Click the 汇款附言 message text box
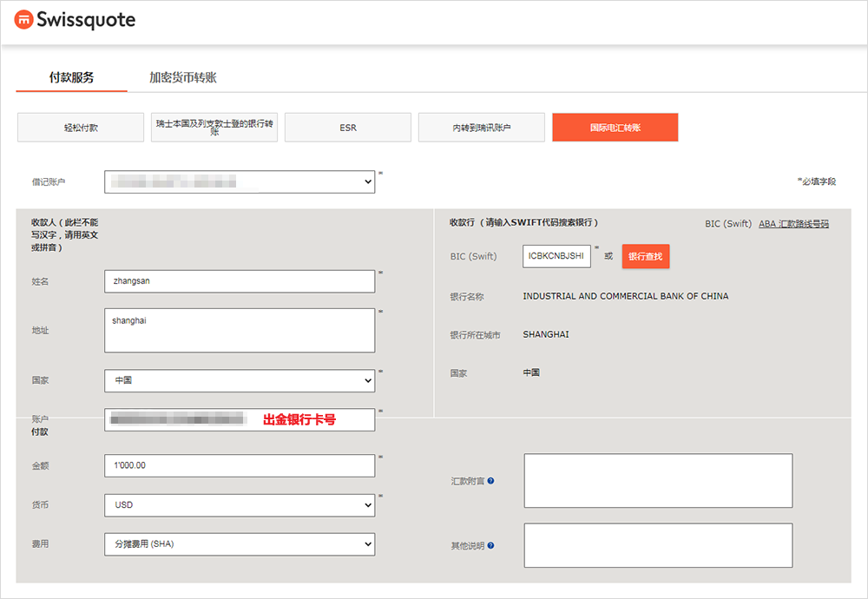 tap(658, 480)
